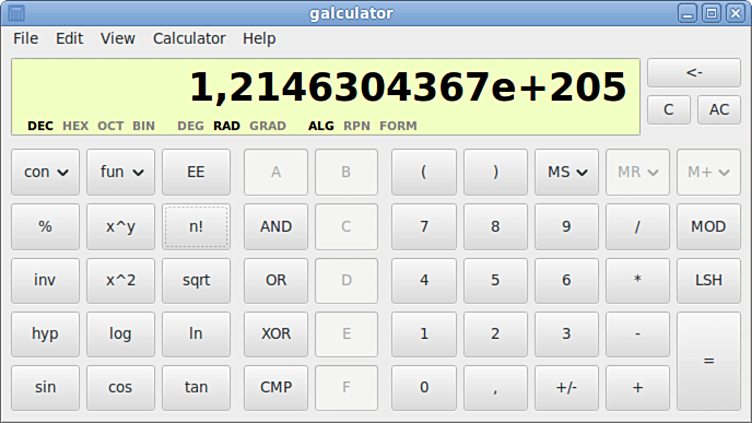Image resolution: width=752 pixels, height=423 pixels.
Task: Open the Calculator menu
Action: (189, 38)
